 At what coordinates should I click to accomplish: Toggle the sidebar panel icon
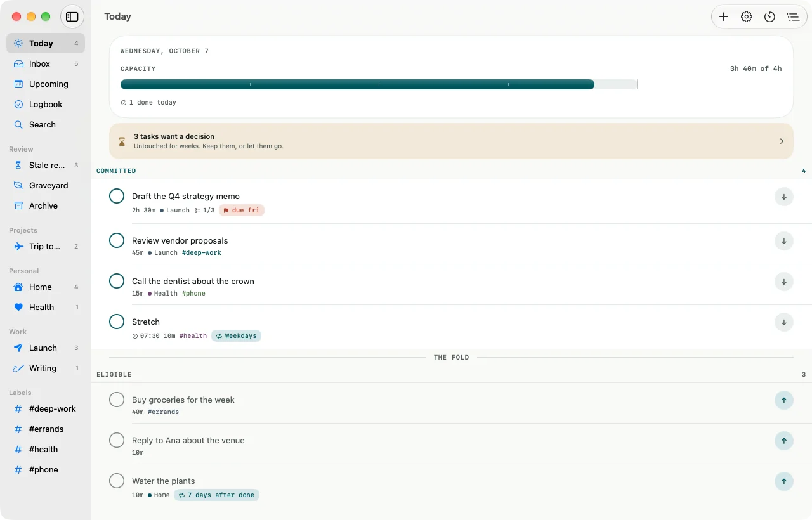click(x=72, y=16)
